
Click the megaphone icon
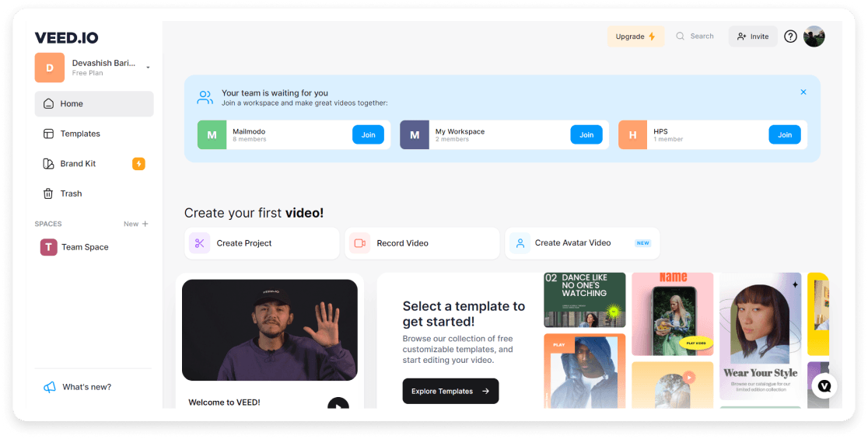[49, 387]
